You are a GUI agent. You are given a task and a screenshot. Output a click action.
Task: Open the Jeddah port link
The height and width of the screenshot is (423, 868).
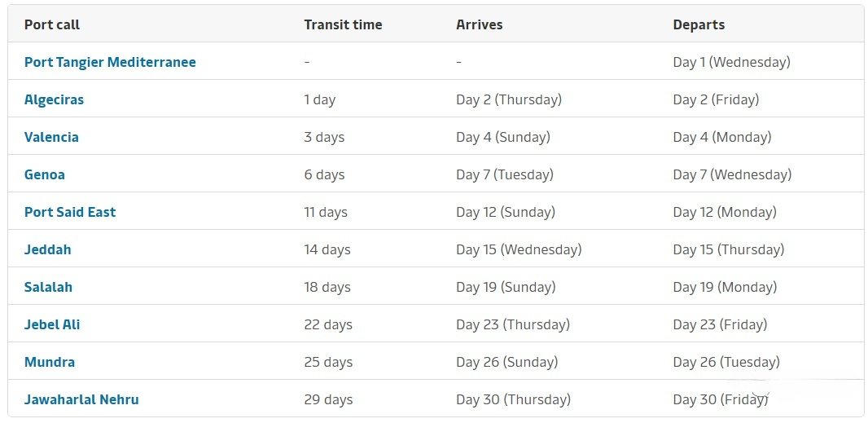point(47,249)
